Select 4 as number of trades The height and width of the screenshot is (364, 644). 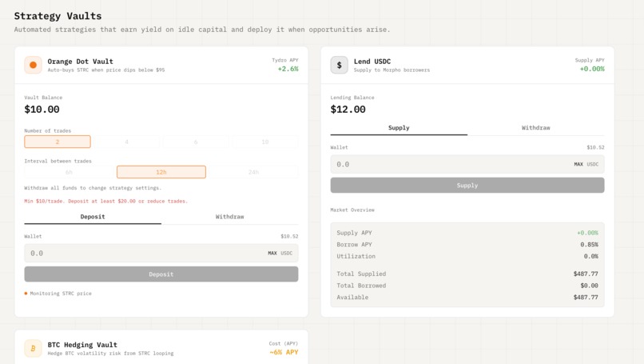click(x=126, y=142)
